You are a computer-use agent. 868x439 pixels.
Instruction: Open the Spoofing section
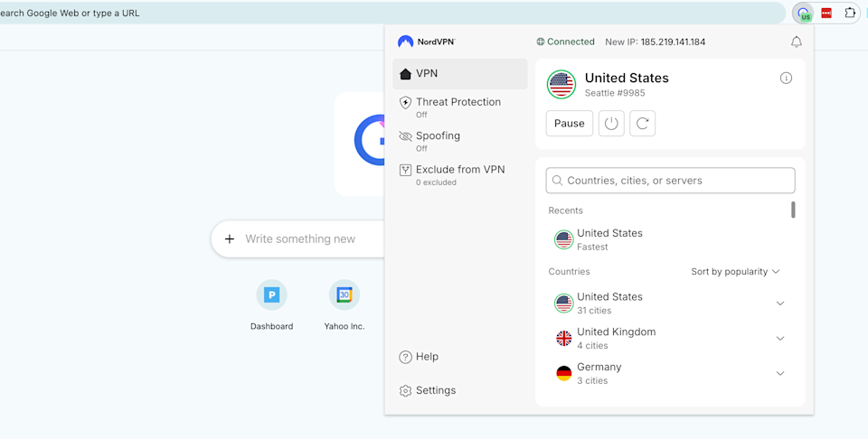460,140
